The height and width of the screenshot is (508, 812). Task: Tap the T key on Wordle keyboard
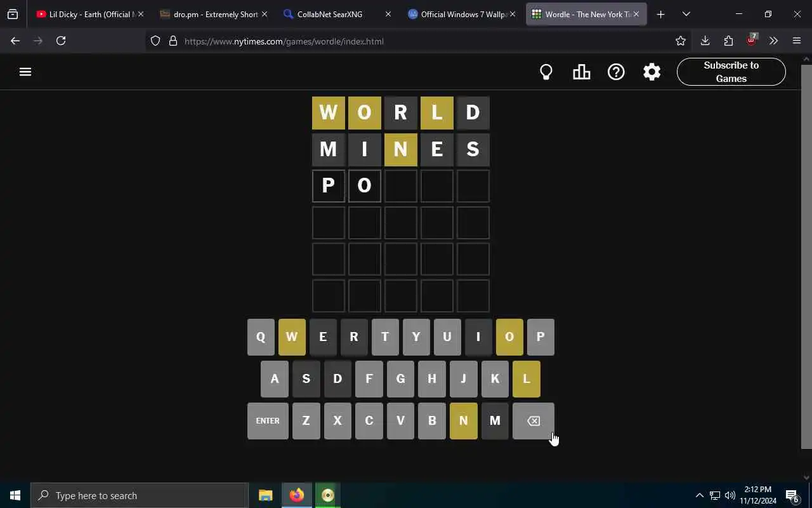385,337
